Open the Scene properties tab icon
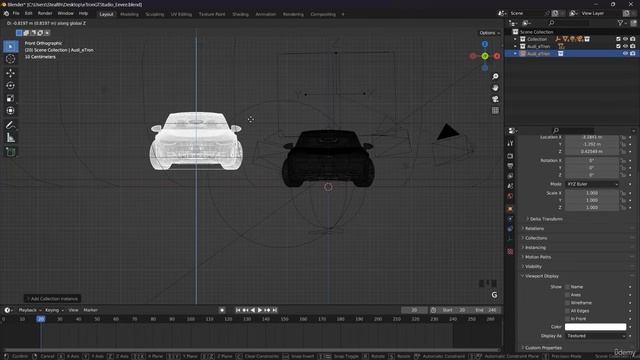 click(510, 186)
